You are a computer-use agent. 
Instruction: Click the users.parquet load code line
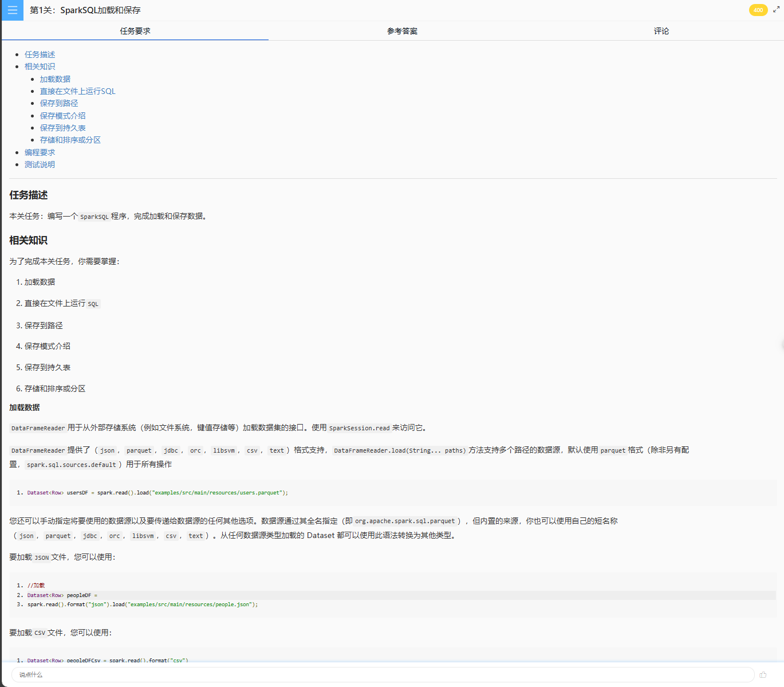click(157, 493)
